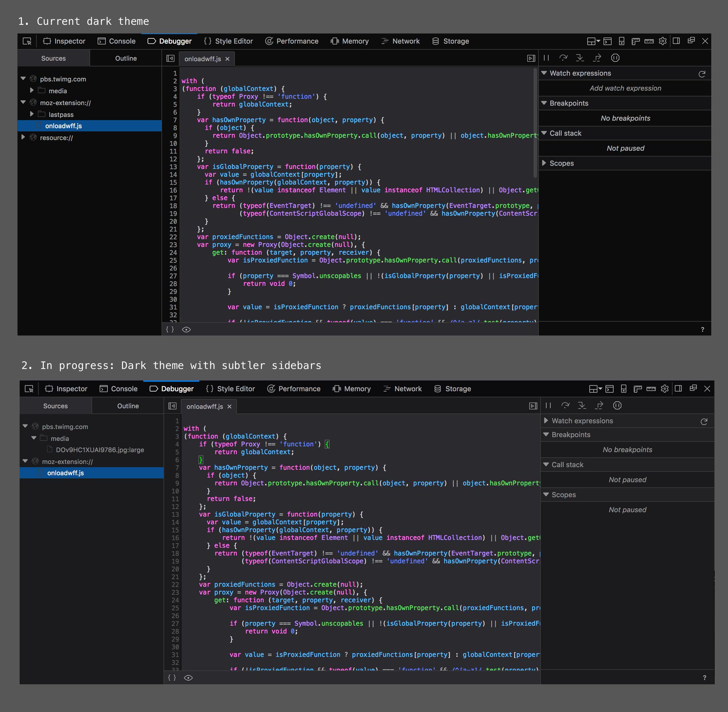This screenshot has height=712, width=728.
Task: Click 'Add watch expression' field in the top debugger
Action: [625, 88]
